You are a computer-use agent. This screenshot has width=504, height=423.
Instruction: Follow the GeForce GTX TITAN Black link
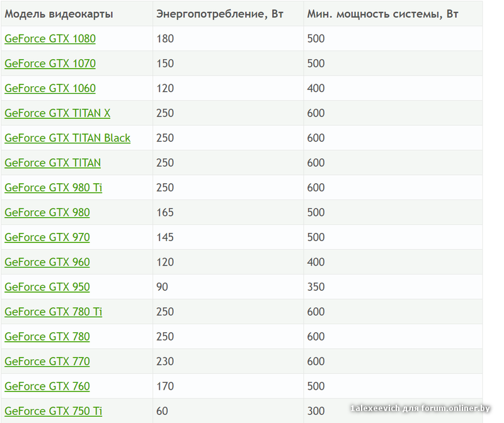point(67,138)
